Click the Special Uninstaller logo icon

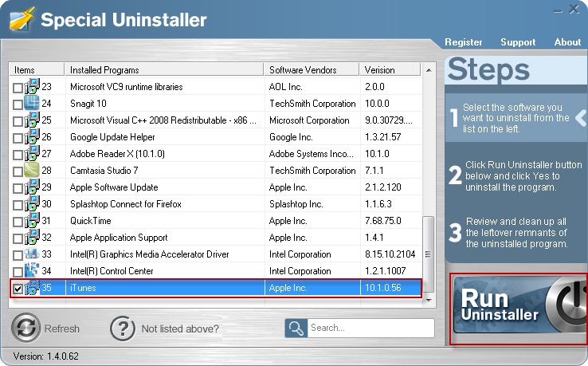tap(22, 19)
